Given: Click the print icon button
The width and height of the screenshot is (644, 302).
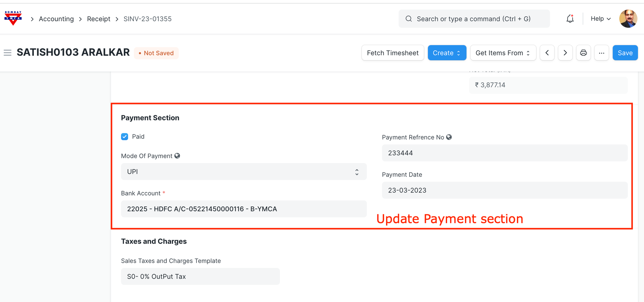Looking at the screenshot, I should [583, 53].
